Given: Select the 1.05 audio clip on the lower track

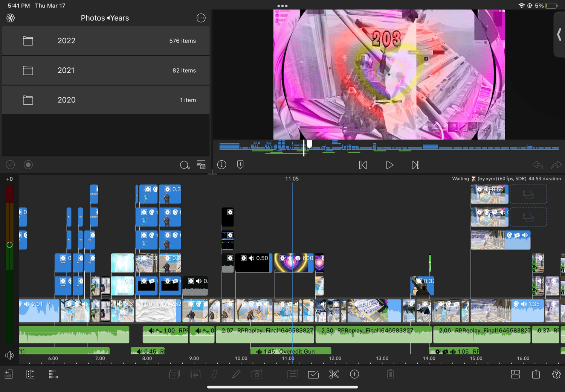Looking at the screenshot, I should coord(454,351).
